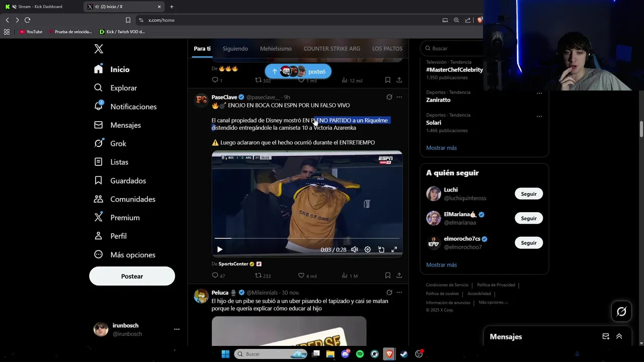This screenshot has width=644, height=362.
Task: Go to Inicio in sidebar
Action: pyautogui.click(x=112, y=69)
